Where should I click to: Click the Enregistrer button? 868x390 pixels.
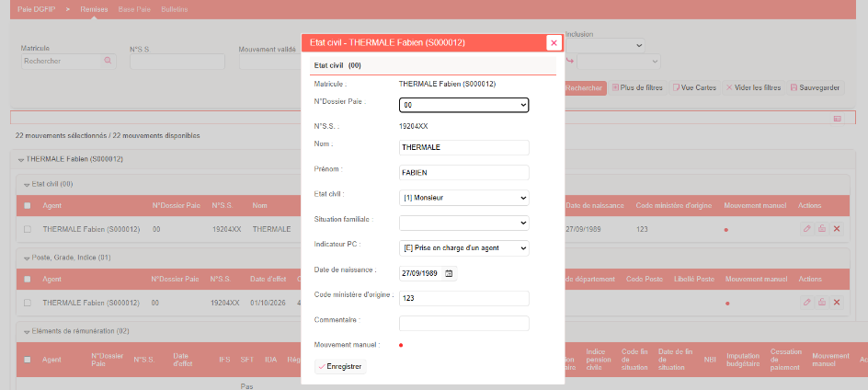(x=340, y=367)
